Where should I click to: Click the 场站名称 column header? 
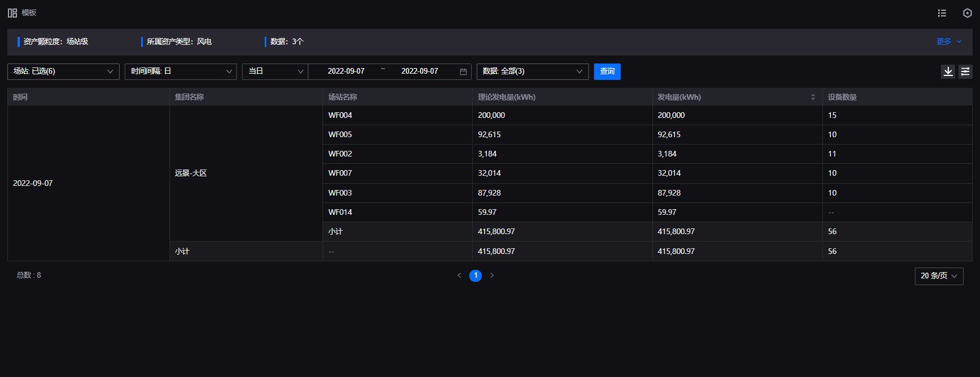click(x=397, y=97)
